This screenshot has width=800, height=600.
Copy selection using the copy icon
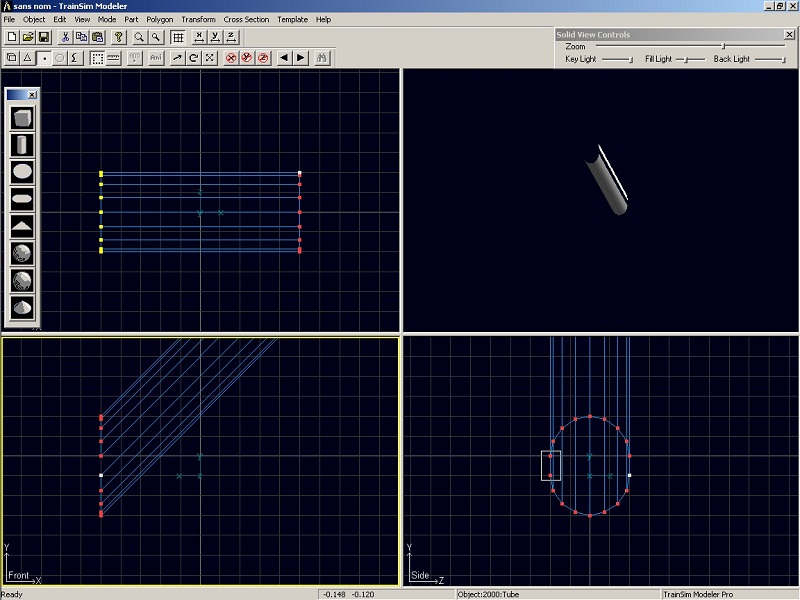(x=81, y=37)
